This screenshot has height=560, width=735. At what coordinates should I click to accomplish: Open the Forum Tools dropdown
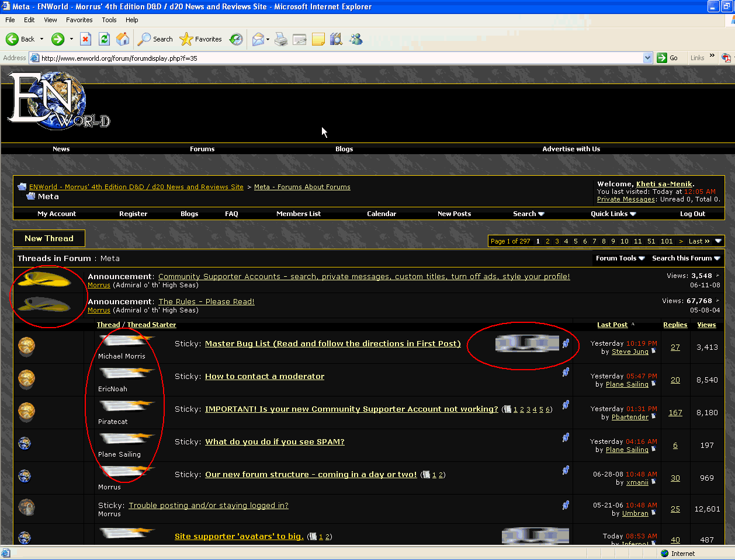[620, 258]
